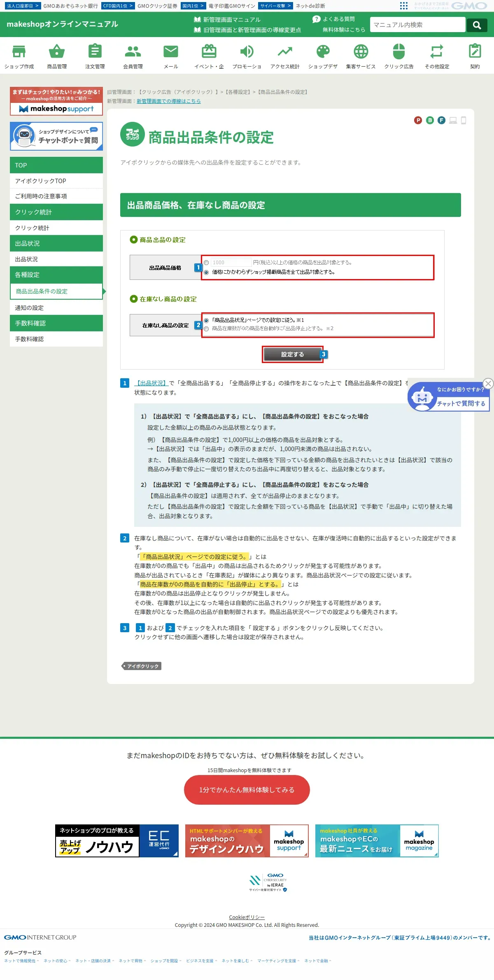Expand ネット・店舗の決済 group menu
This screenshot has width=494, height=980.
(x=95, y=961)
